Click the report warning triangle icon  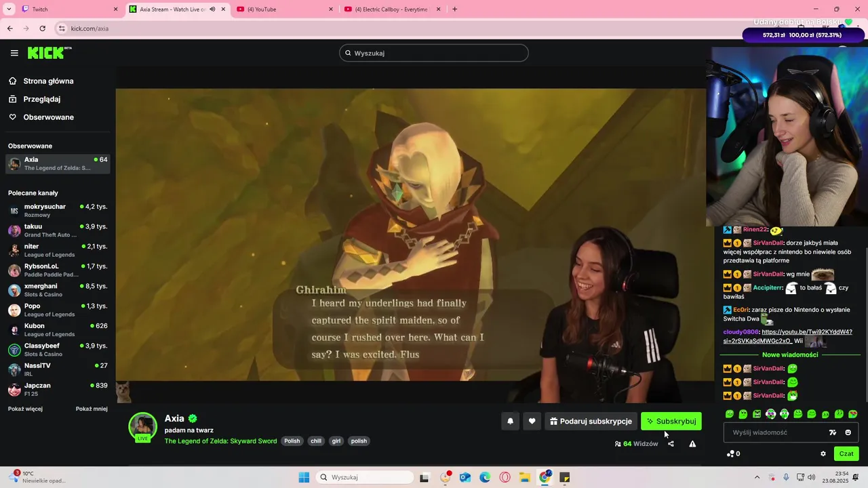692,444
